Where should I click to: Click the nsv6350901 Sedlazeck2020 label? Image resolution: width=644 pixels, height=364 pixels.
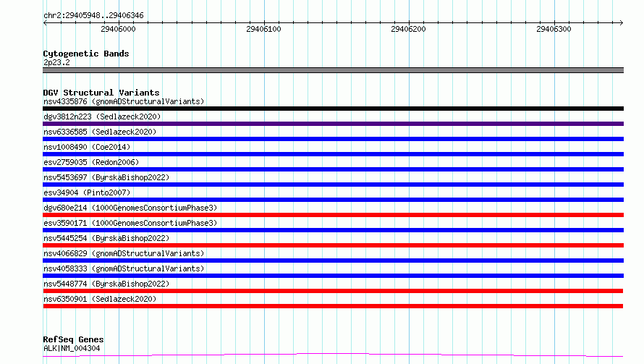(x=100, y=299)
